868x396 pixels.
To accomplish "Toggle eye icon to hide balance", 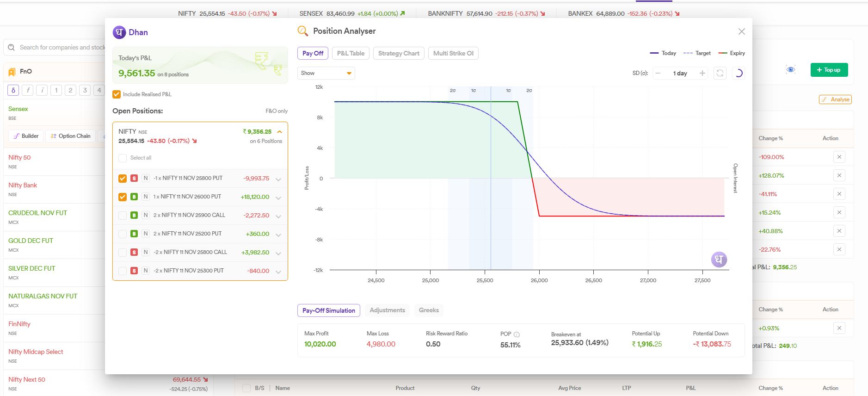I will click(x=790, y=70).
